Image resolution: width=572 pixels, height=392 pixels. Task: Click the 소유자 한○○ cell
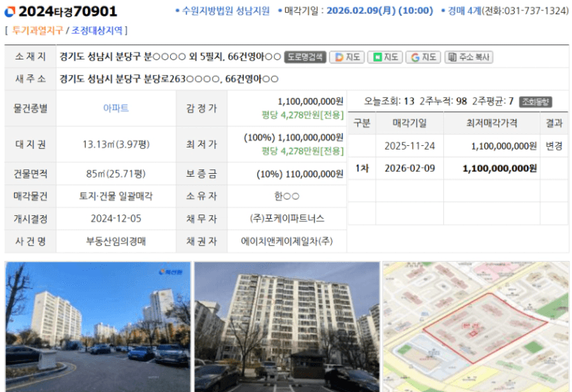coord(287,196)
